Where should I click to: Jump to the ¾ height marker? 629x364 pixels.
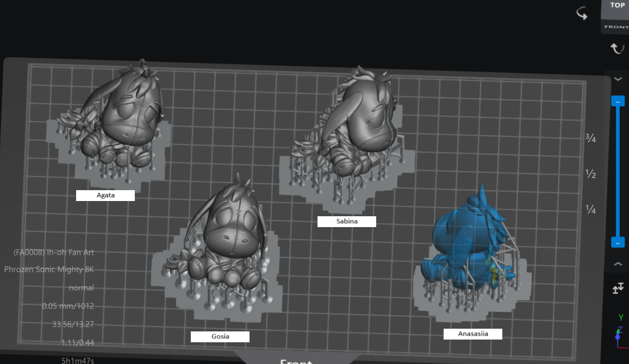tap(590, 139)
